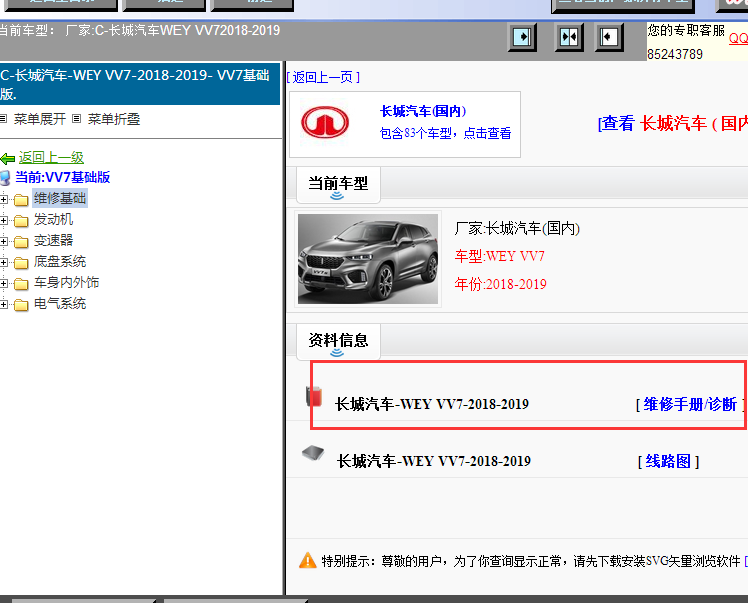Open the 长城汽车(国内) brand link

[x=423, y=111]
